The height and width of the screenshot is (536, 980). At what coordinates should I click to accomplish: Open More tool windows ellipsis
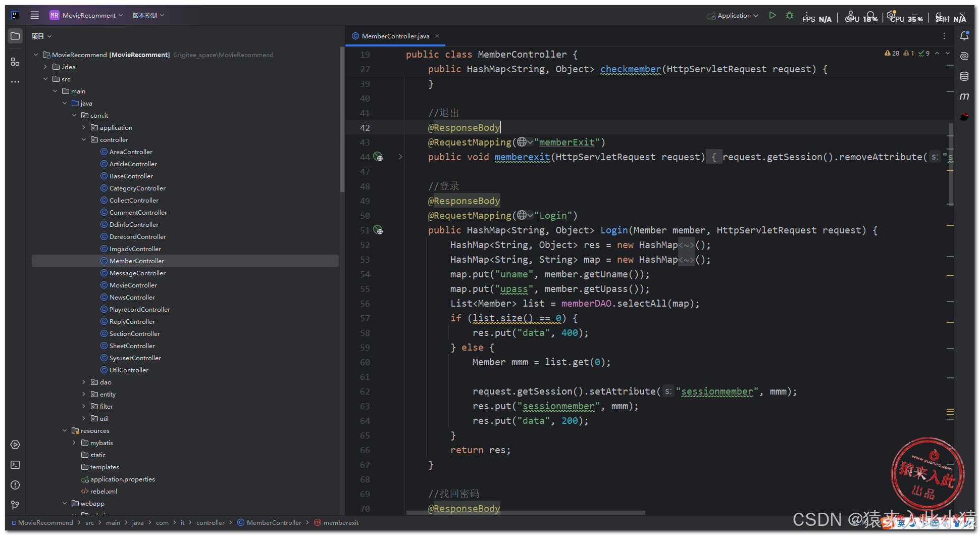pyautogui.click(x=15, y=81)
